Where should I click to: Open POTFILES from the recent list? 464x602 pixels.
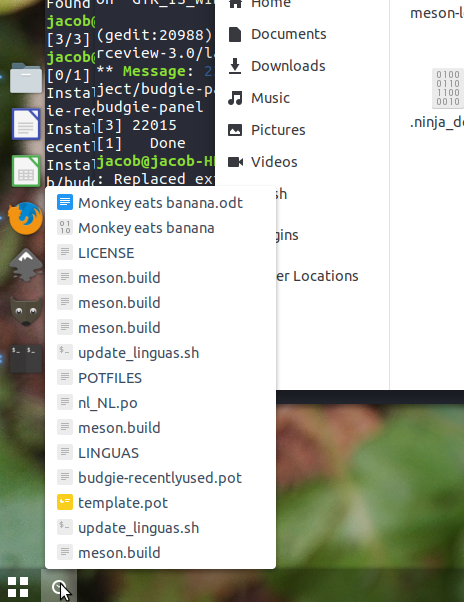click(160, 378)
